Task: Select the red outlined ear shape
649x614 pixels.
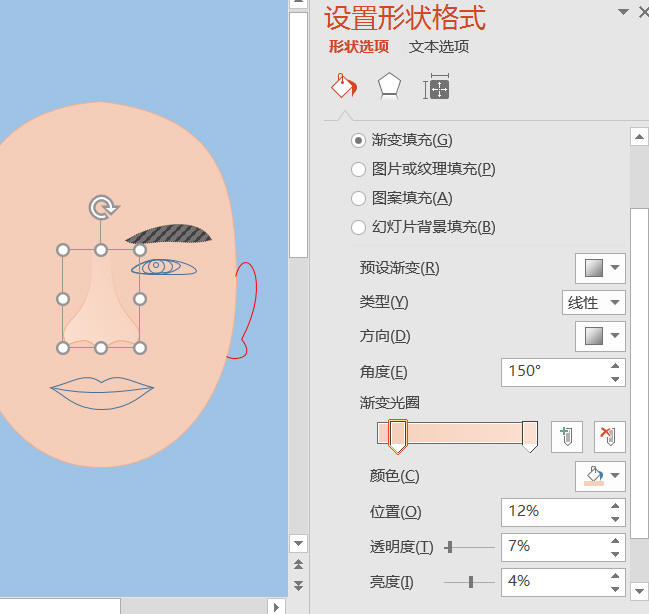Action: tap(244, 310)
